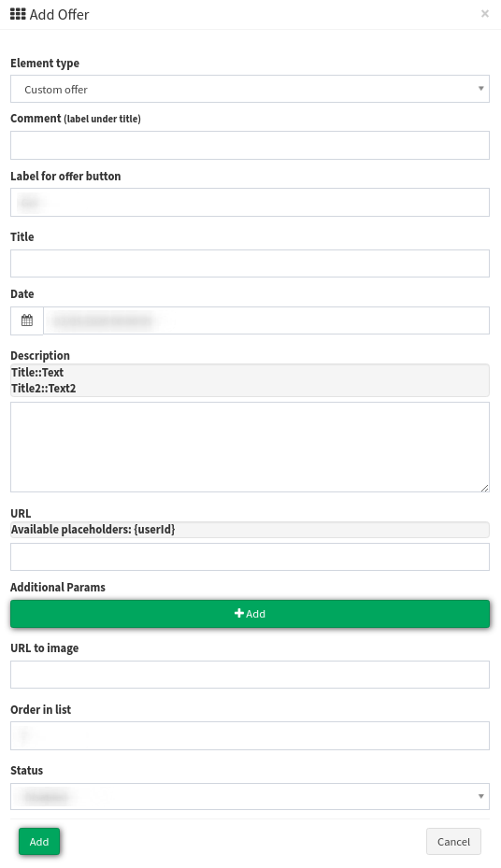501x868 pixels.
Task: Click into the Title field
Action: pyautogui.click(x=250, y=263)
